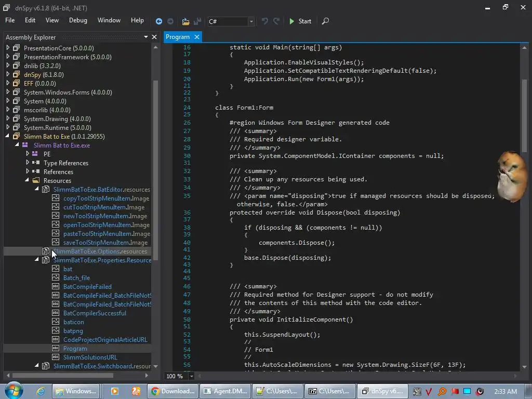Screen dimensions: 532x399
Task: Click the save all toolbar icon
Action: pyautogui.click(x=197, y=21)
